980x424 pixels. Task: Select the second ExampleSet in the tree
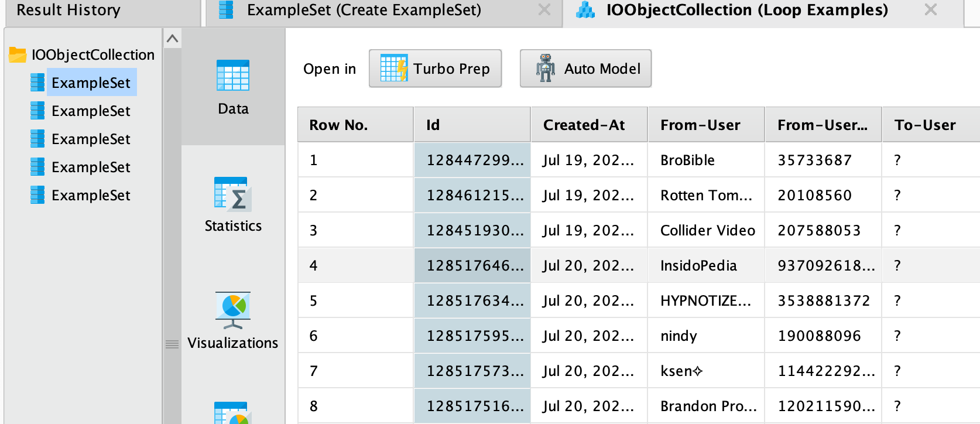point(81,111)
